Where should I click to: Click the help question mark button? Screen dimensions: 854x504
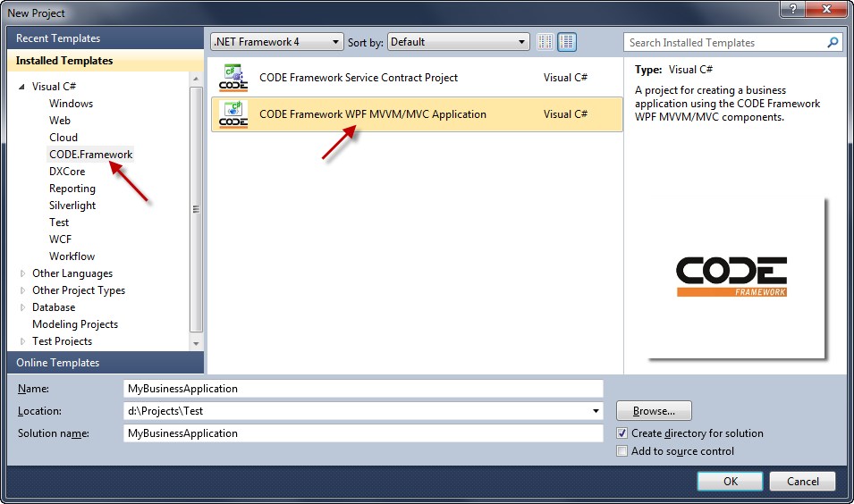pyautogui.click(x=793, y=8)
